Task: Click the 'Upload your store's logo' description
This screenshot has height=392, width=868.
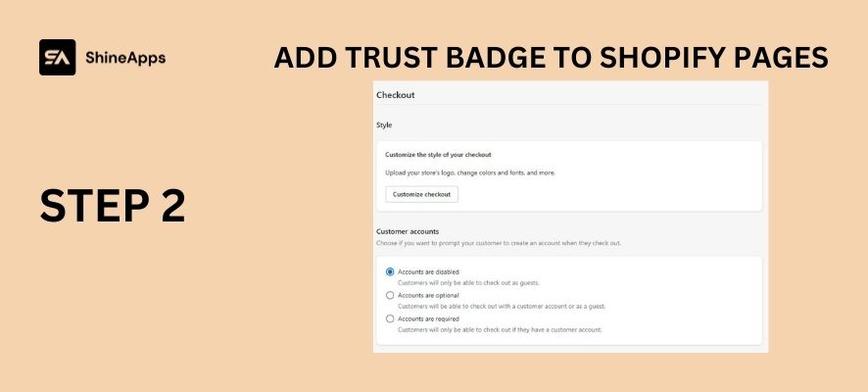Action: pos(470,172)
